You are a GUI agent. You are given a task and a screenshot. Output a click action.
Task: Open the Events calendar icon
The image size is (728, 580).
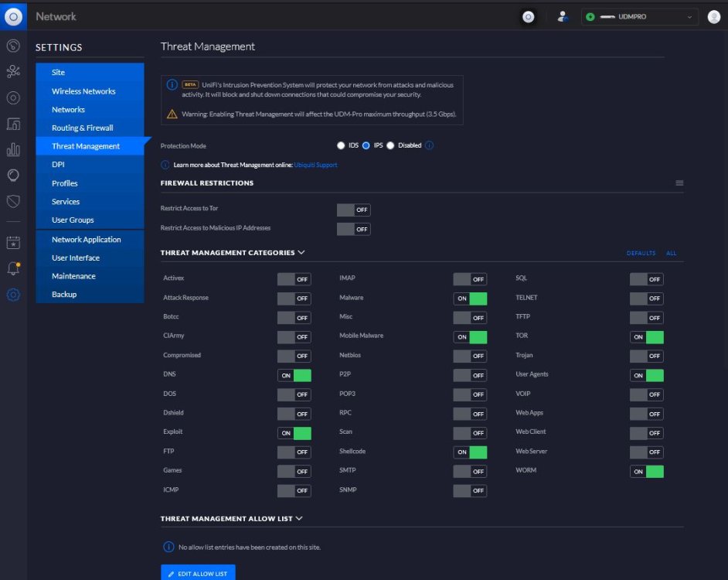[13, 242]
